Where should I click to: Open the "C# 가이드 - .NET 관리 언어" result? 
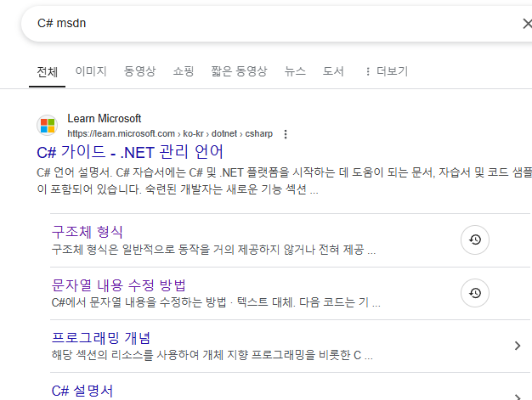click(x=130, y=152)
